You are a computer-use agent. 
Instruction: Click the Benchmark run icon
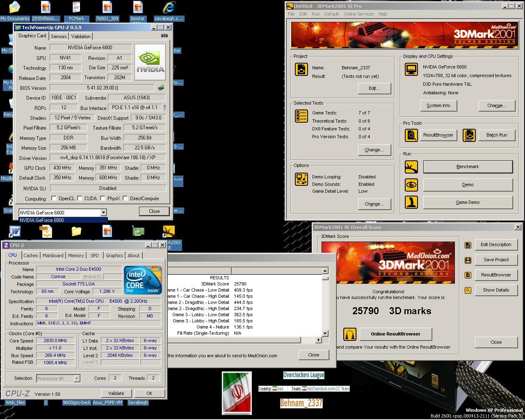(x=411, y=167)
